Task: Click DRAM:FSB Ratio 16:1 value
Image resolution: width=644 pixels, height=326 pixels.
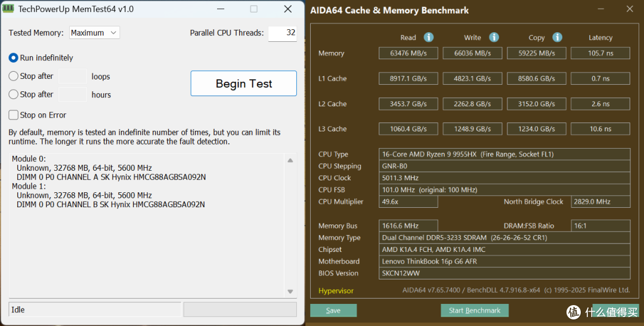Action: pos(600,226)
